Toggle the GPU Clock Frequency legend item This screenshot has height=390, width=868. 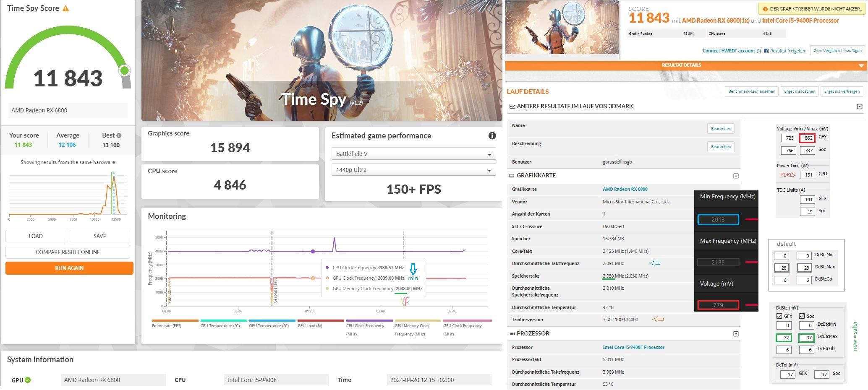(467, 327)
